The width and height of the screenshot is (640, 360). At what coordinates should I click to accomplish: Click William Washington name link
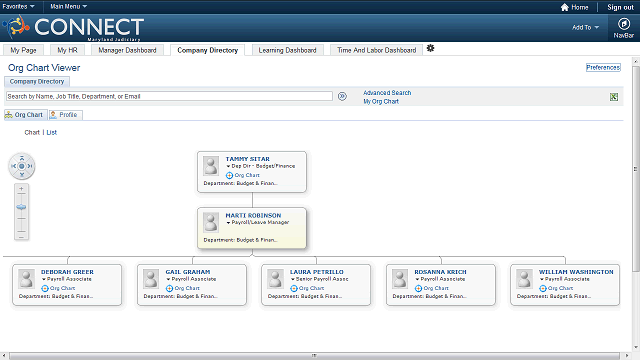click(x=576, y=272)
